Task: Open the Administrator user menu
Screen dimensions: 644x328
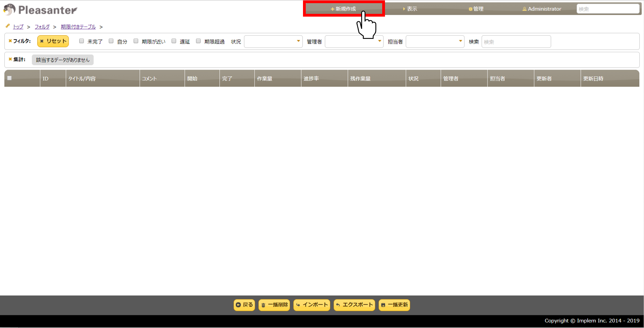Action: coord(542,9)
